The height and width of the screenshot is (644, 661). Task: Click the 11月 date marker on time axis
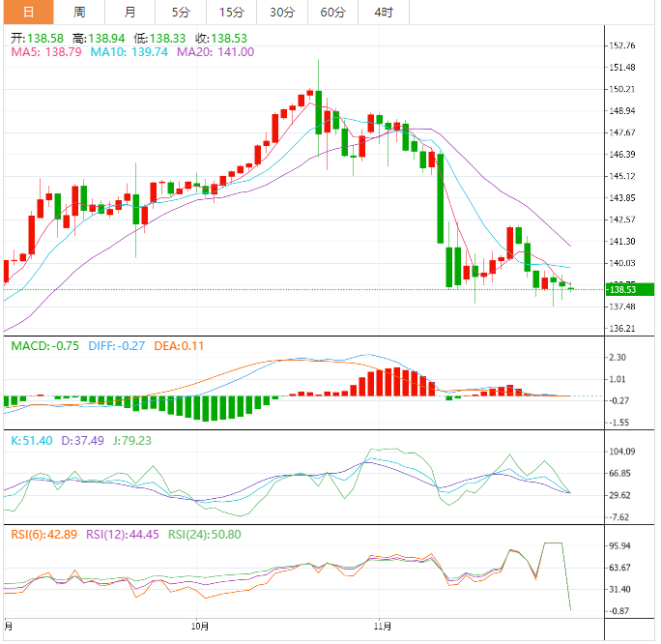383,627
